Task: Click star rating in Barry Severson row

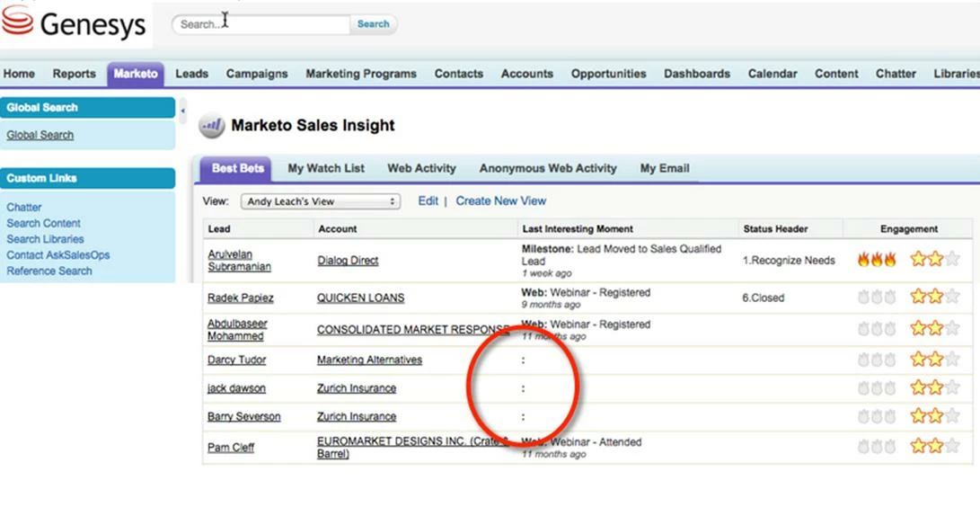Action: [935, 415]
